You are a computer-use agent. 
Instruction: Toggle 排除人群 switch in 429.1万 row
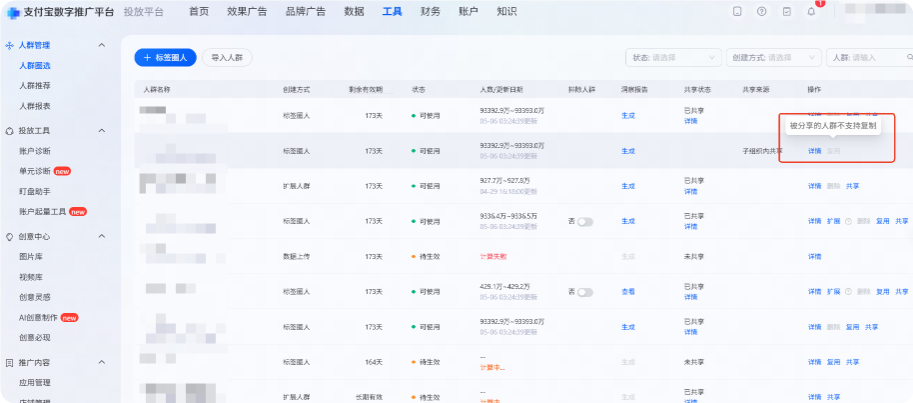[x=585, y=292]
